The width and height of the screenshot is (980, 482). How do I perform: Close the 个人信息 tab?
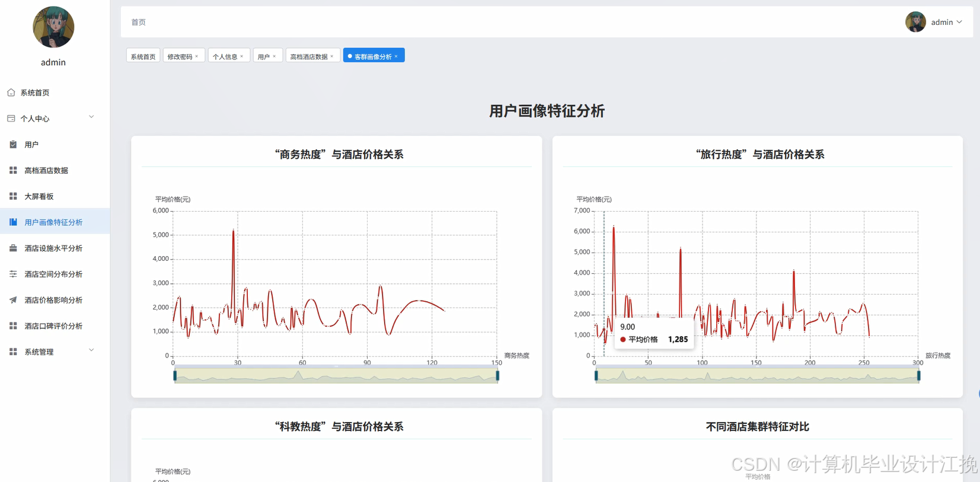point(242,56)
